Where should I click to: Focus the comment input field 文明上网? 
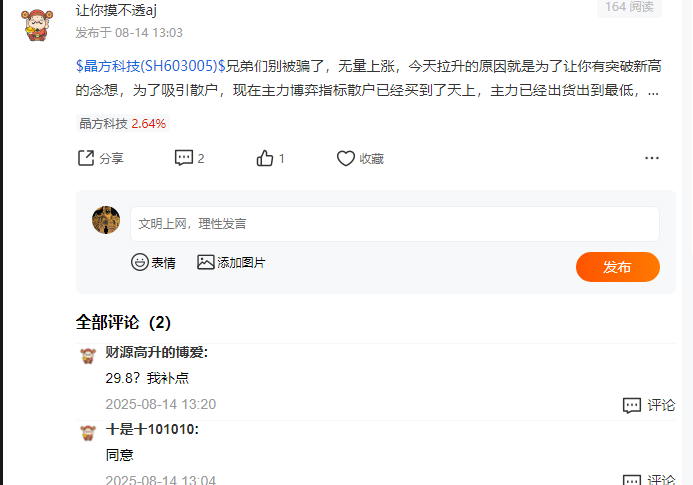pos(395,224)
